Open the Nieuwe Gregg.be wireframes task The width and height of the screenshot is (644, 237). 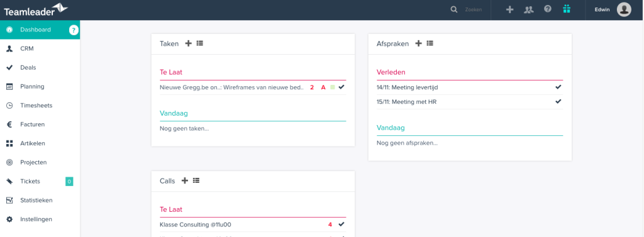[x=231, y=87]
